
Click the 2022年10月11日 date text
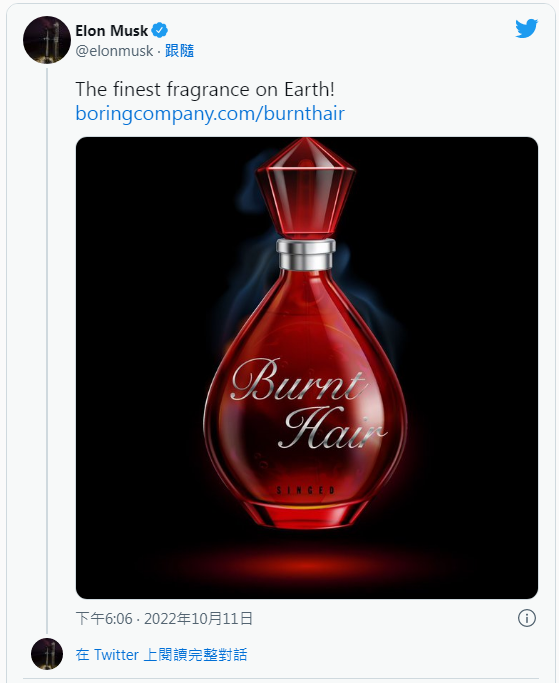tap(198, 618)
